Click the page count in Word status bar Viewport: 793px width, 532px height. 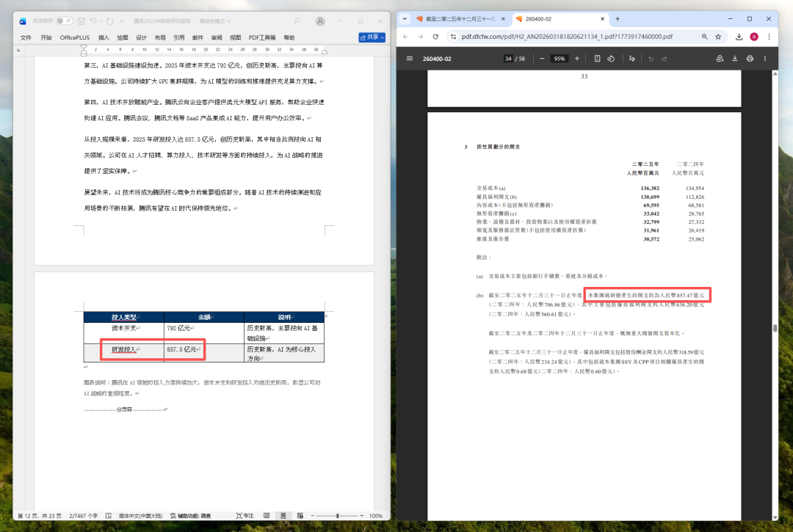pyautogui.click(x=40, y=516)
